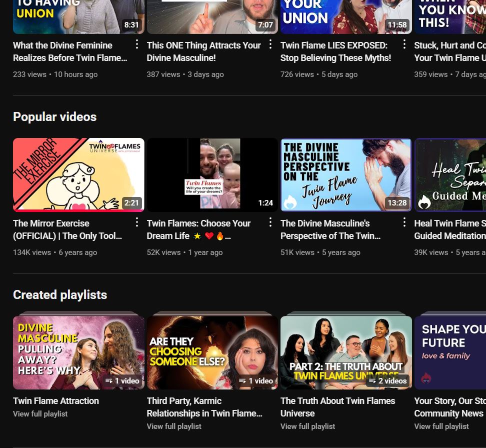Viewport: 486px width, 448px height.
Task: Open options menu for Divine Feminine Realizes video
Action: pos(136,45)
